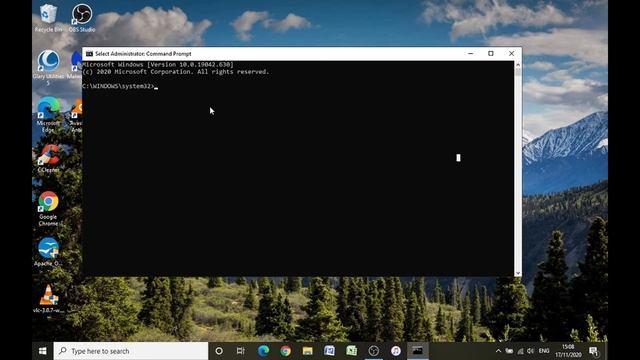The height and width of the screenshot is (360, 640).
Task: Open the clock showing 15:08
Action: click(x=568, y=351)
